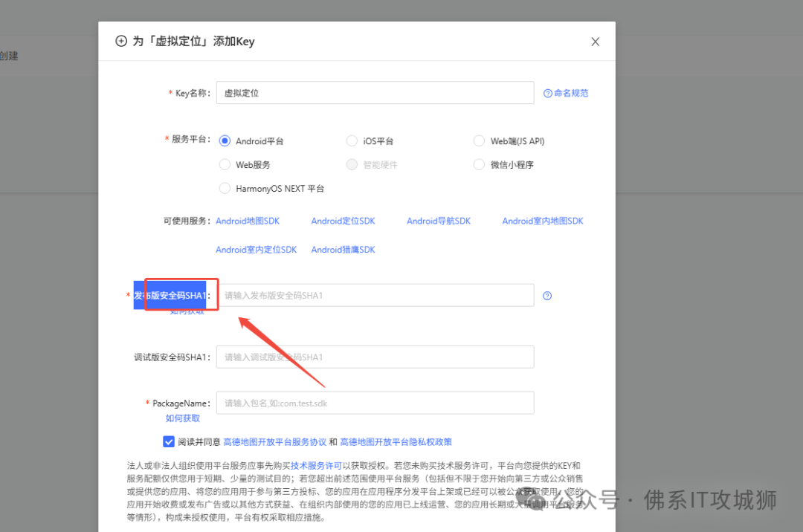Click the 调试版安全码SHA1 input field

(x=375, y=357)
